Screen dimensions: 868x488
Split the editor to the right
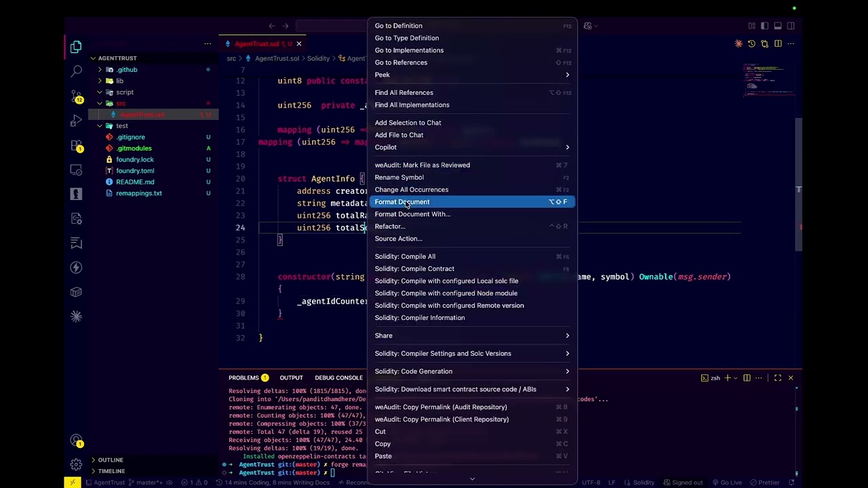click(x=778, y=43)
